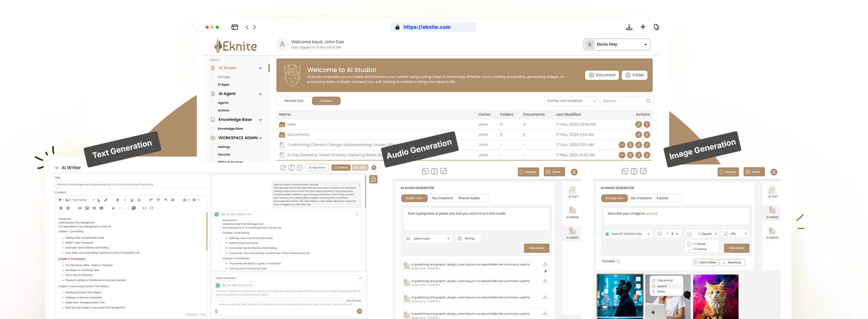Switch to the Recent Doc tab
Image resolution: width=868 pixels, height=319 pixels.
coord(294,101)
